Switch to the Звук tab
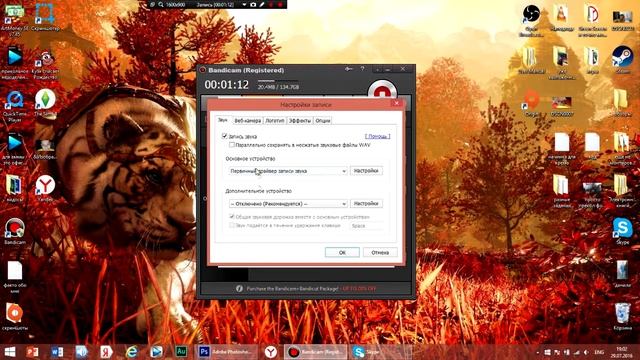 [x=222, y=120]
